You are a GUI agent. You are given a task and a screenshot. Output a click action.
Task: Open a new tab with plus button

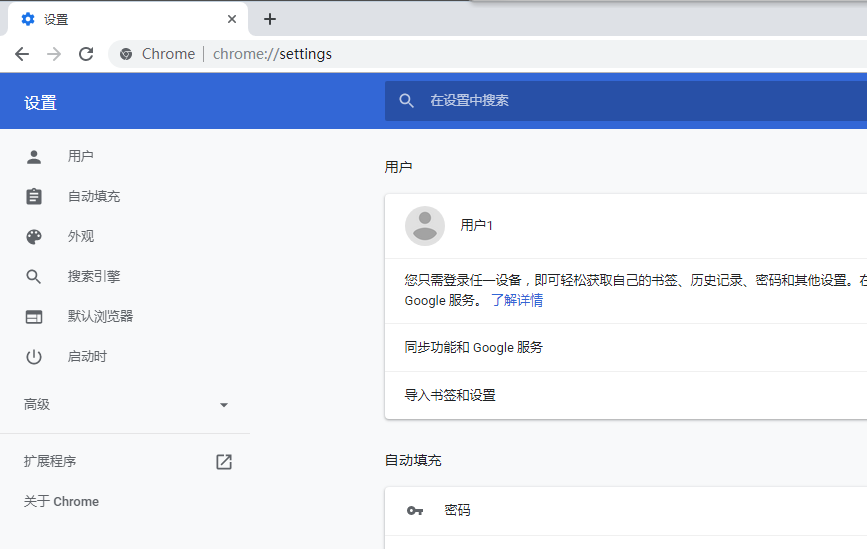click(270, 19)
